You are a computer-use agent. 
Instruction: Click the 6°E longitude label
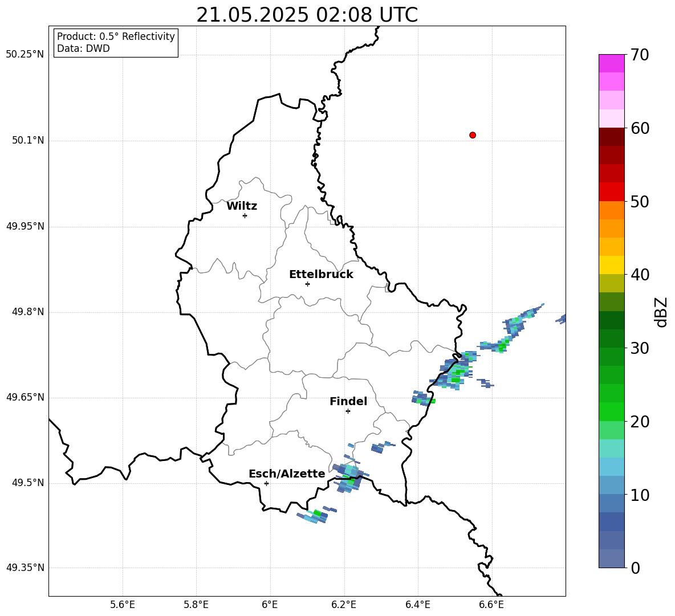pos(270,605)
